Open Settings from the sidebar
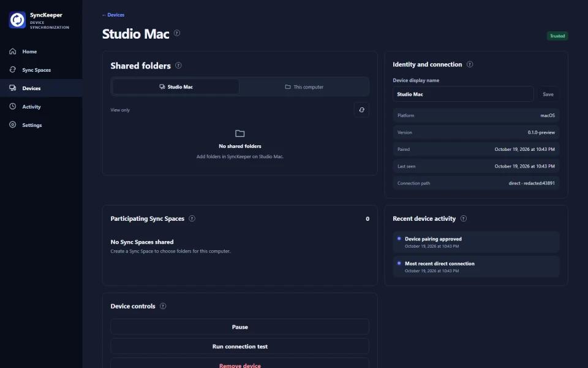 41,125
